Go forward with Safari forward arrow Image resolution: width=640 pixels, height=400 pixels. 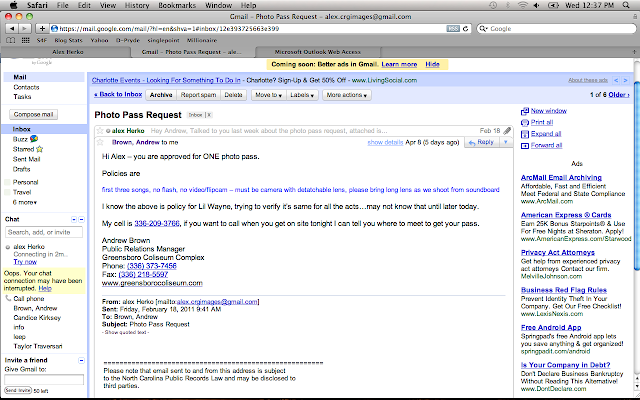coord(24,29)
